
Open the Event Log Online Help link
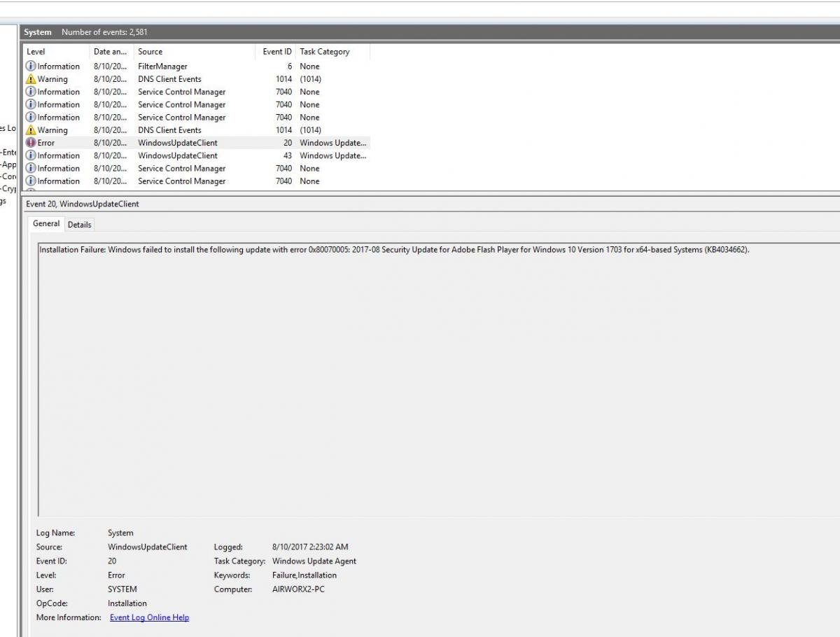click(149, 617)
